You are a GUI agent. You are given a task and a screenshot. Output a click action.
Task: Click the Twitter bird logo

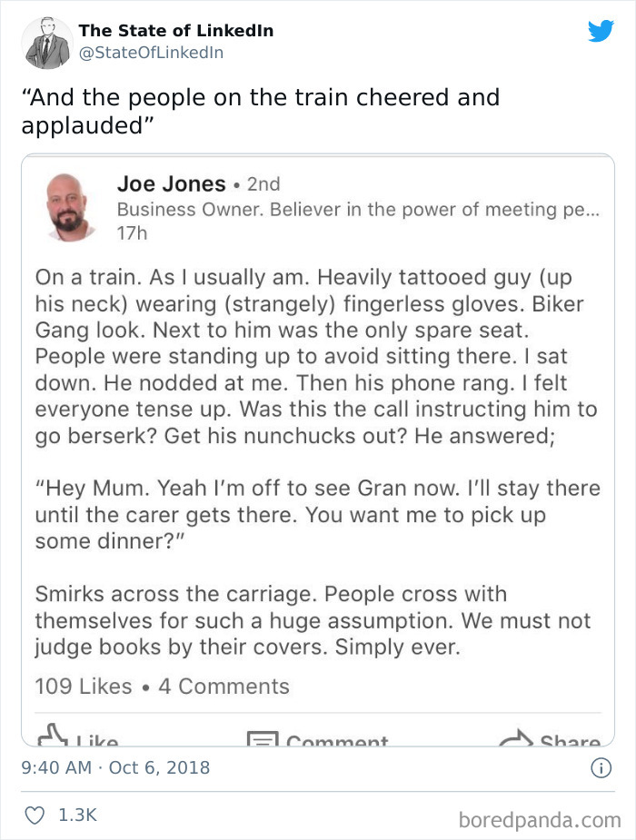pyautogui.click(x=601, y=32)
